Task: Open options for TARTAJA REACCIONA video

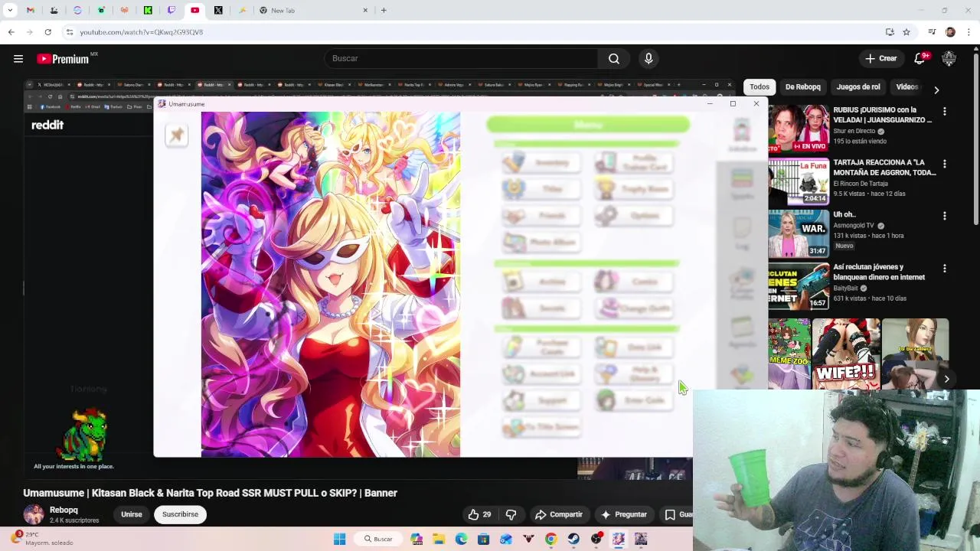Action: tap(945, 164)
